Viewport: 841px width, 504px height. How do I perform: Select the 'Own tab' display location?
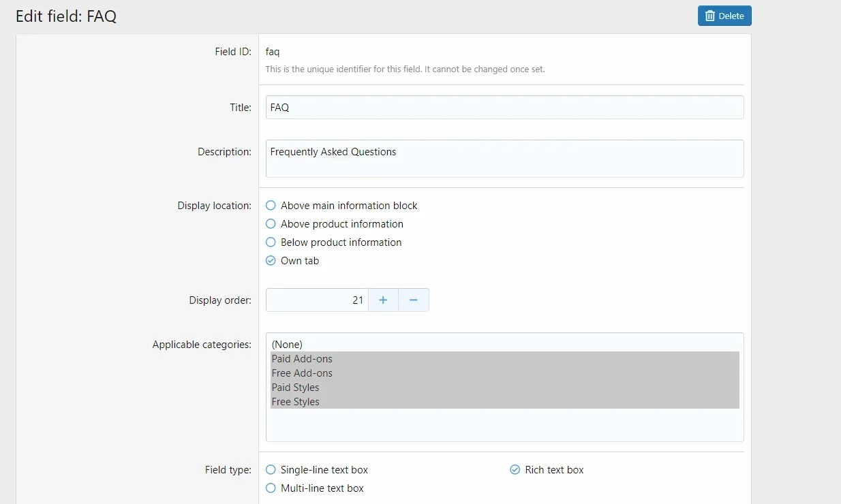coord(292,261)
